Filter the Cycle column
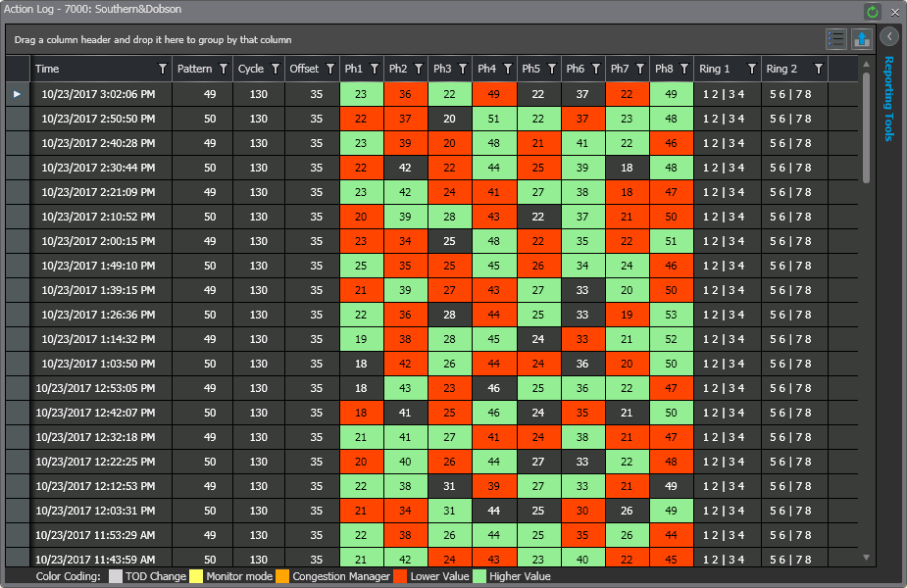 [276, 70]
